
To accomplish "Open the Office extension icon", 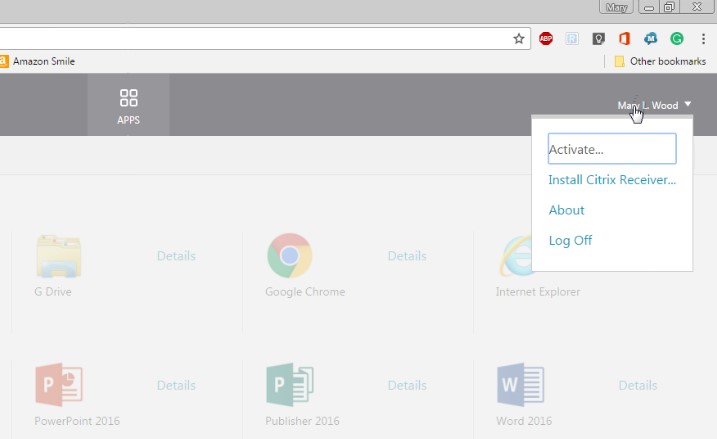I will pos(624,39).
